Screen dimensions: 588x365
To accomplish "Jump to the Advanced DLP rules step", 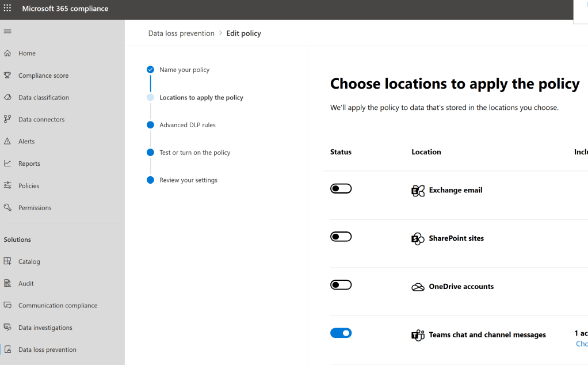I will click(x=188, y=125).
